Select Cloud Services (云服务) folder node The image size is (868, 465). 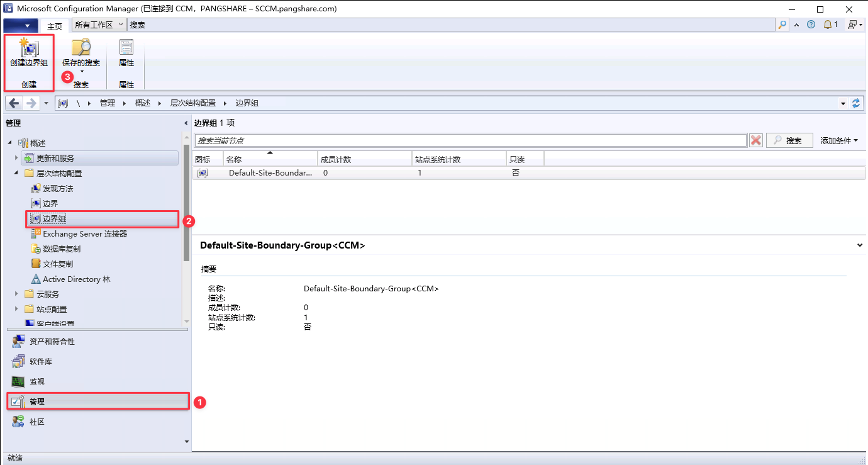pos(48,294)
